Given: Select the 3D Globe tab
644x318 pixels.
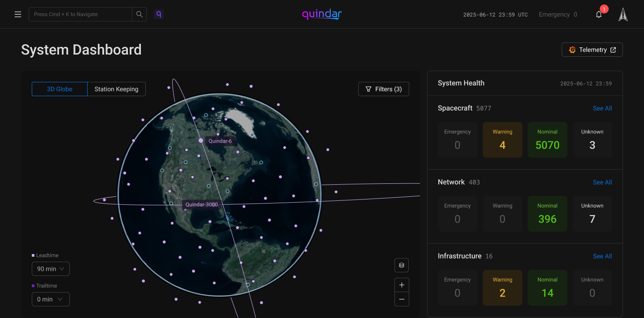Looking at the screenshot, I should (59, 89).
